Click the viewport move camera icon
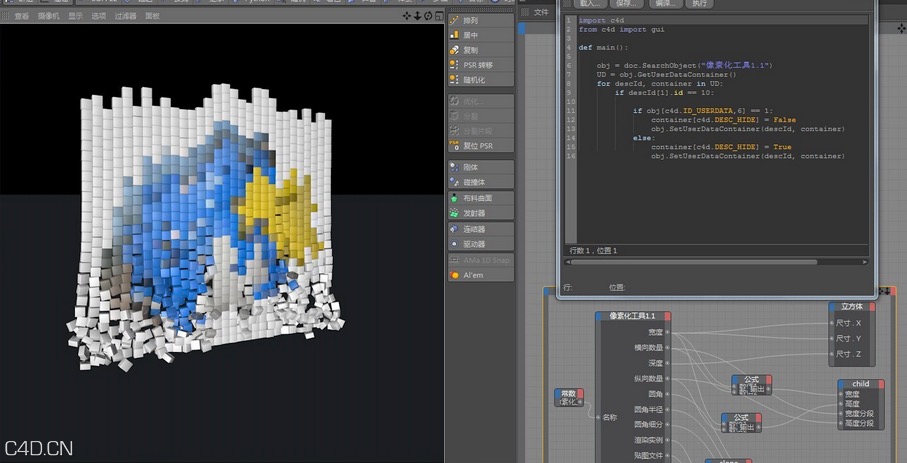The width and height of the screenshot is (907, 463). [407, 16]
